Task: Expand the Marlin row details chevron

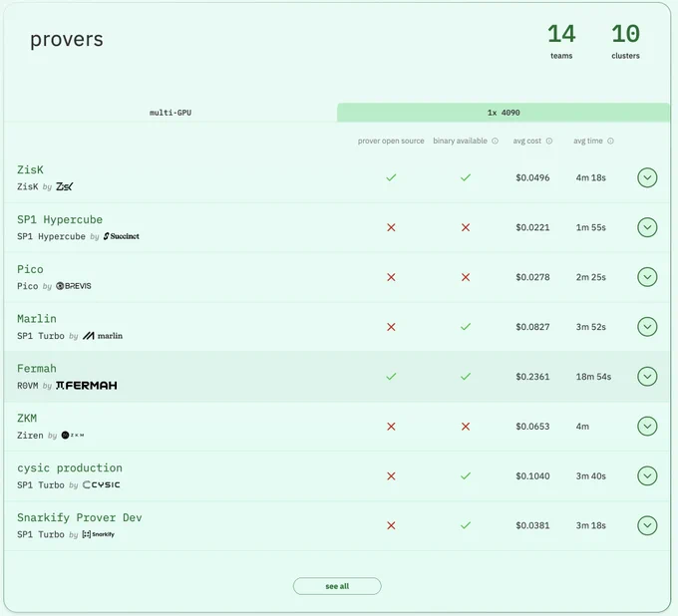Action: click(x=647, y=327)
